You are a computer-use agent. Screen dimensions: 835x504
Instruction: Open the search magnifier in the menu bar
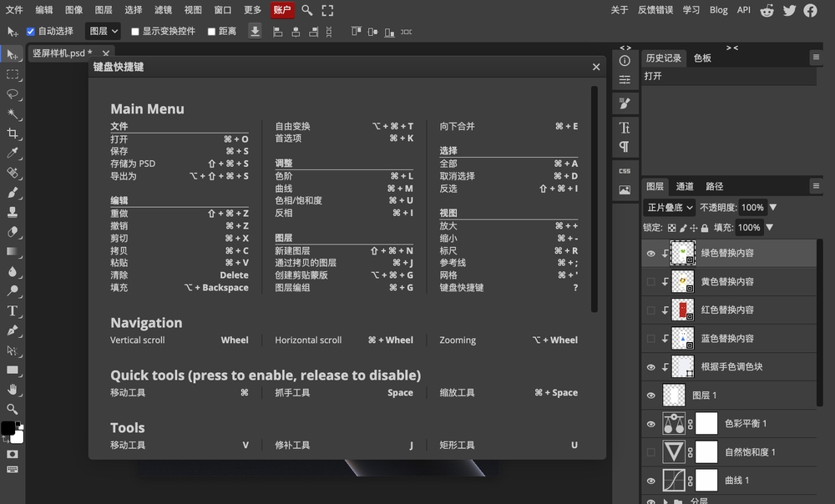pyautogui.click(x=306, y=10)
